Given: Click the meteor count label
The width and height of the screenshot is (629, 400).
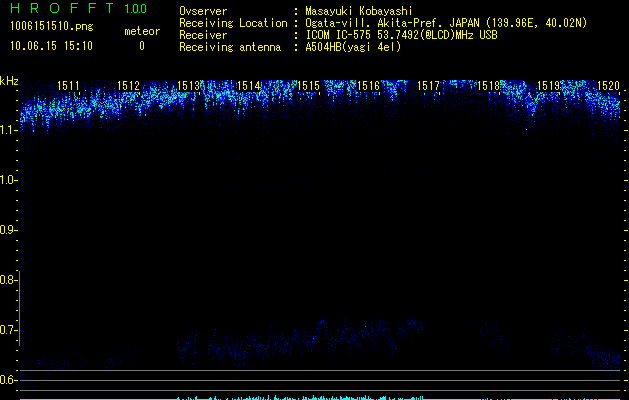Looking at the screenshot, I should click(142, 31).
